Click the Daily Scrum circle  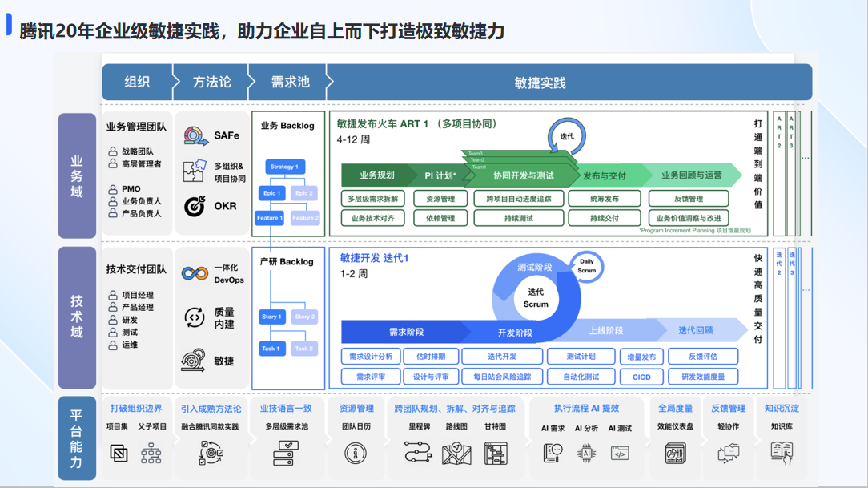[587, 266]
